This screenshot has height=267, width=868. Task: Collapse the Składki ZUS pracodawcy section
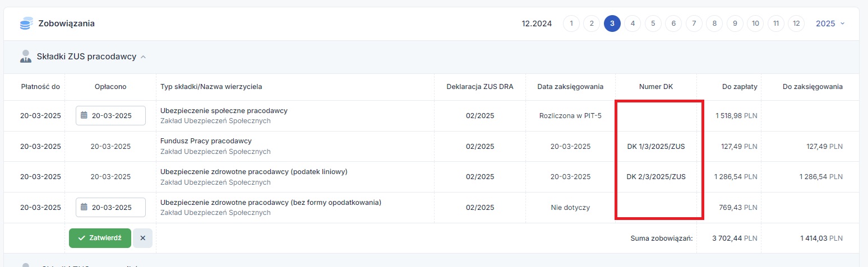click(x=144, y=57)
